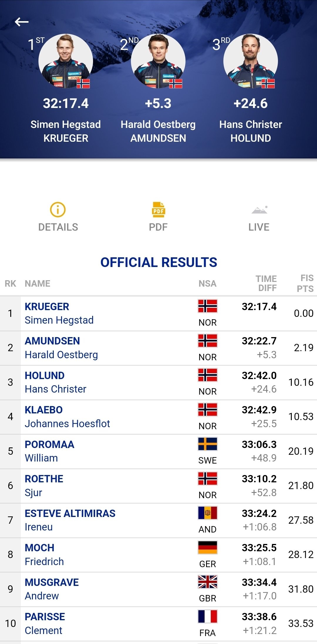This screenshot has height=644, width=317.
Task: Open the Live mountain icon
Action: click(259, 210)
